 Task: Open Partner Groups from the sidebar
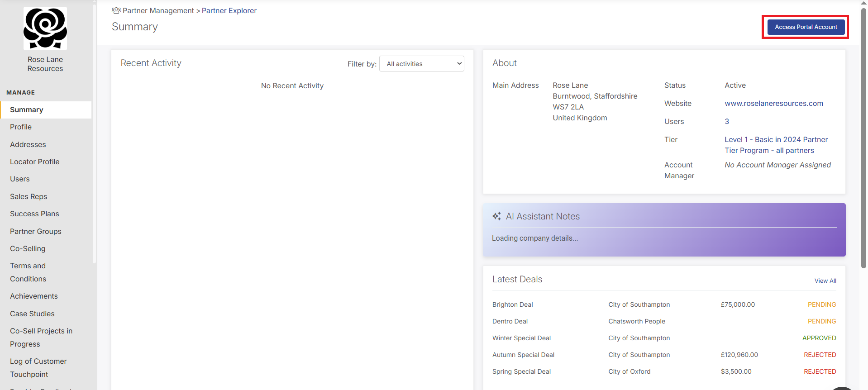(x=36, y=231)
